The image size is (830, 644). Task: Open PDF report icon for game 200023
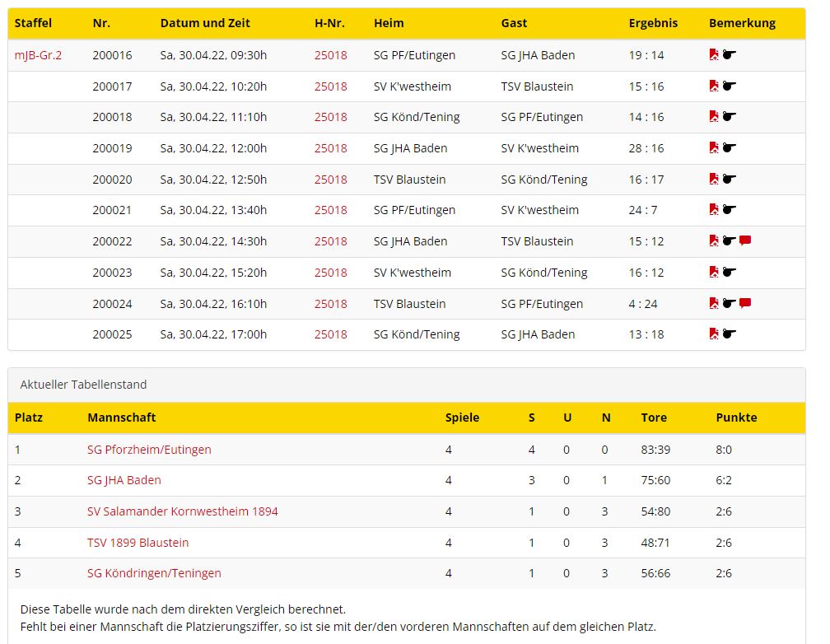pos(714,273)
